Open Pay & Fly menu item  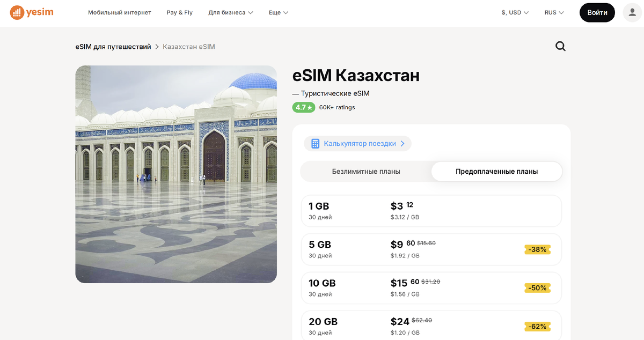point(180,12)
